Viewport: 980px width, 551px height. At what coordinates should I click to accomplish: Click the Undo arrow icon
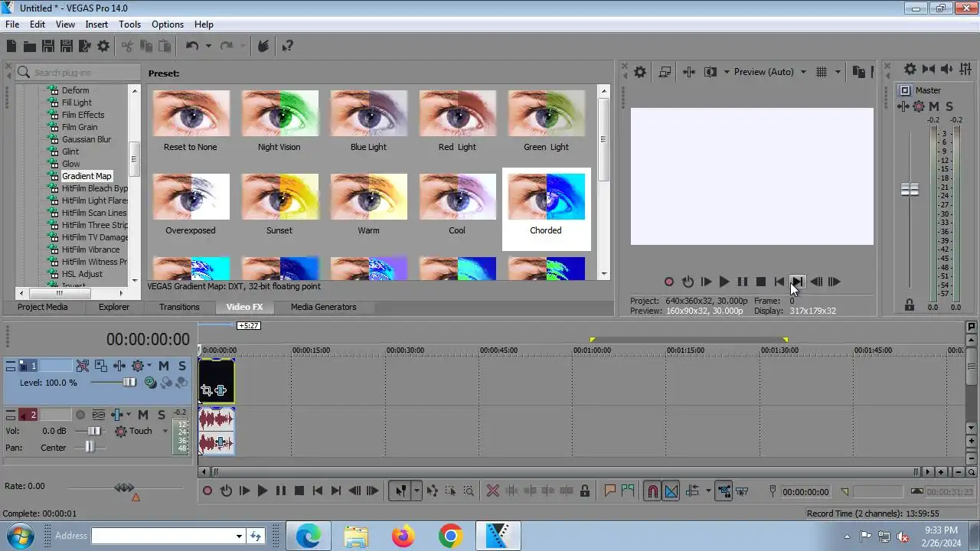(x=192, y=47)
